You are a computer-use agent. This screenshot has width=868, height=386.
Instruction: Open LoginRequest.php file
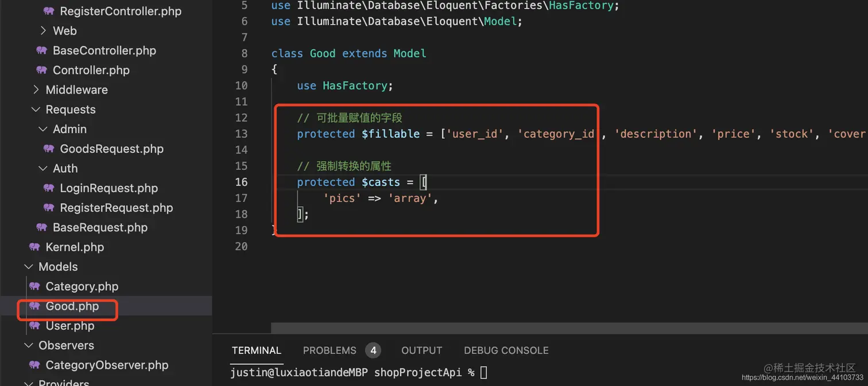tap(109, 188)
